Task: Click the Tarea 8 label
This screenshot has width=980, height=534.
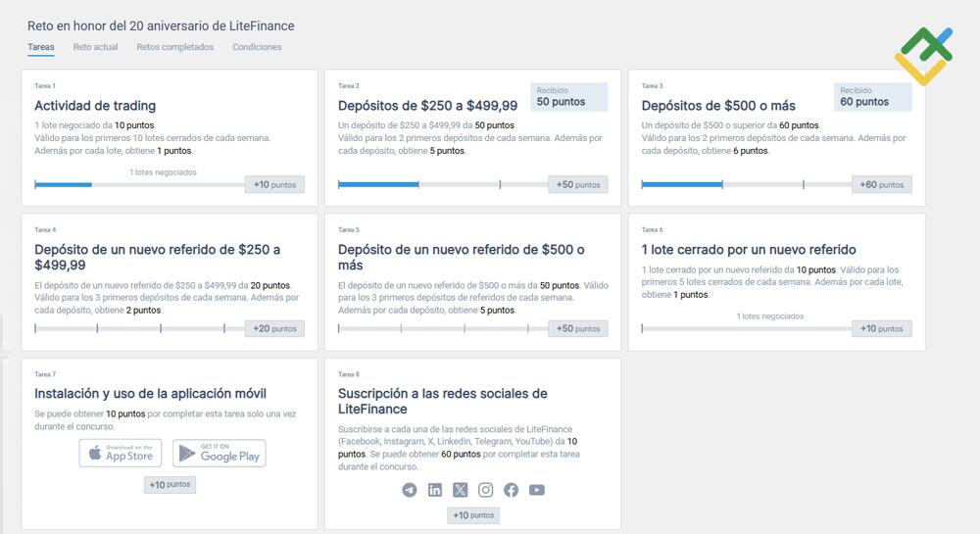Action: click(349, 374)
